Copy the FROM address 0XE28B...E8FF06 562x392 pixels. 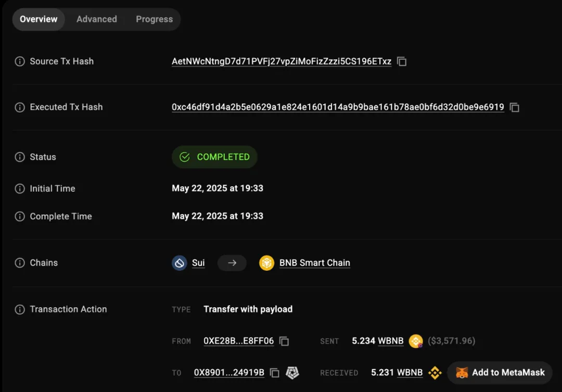coord(284,341)
